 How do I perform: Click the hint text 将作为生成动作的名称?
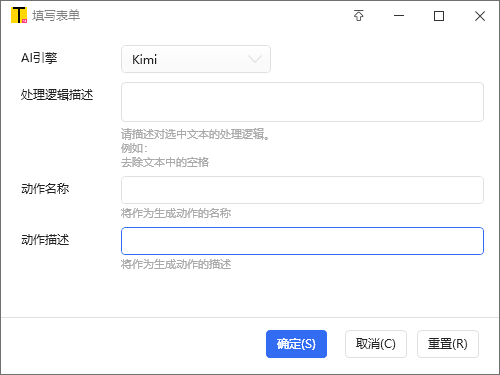point(176,213)
